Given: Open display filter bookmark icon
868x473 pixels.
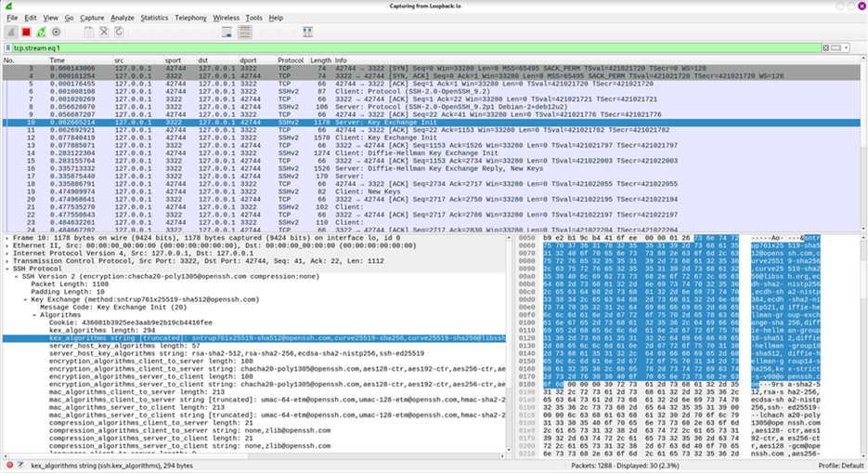Looking at the screenshot, I should 8,48.
